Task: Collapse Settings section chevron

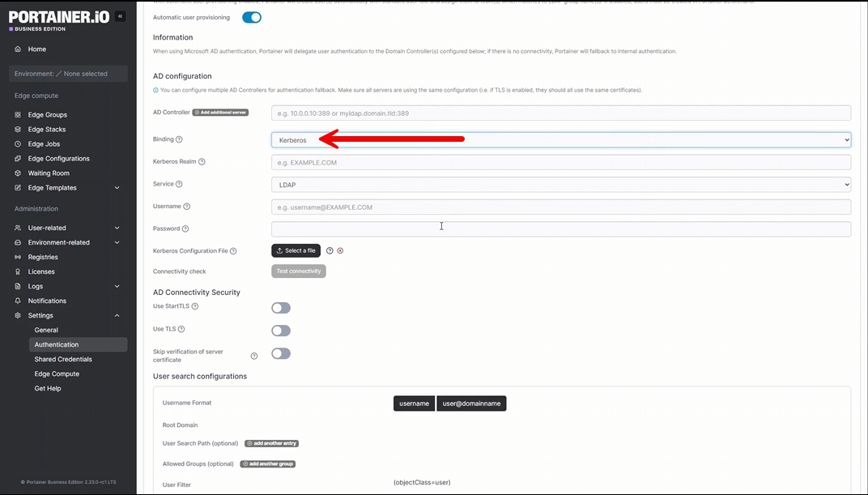Action: [117, 315]
